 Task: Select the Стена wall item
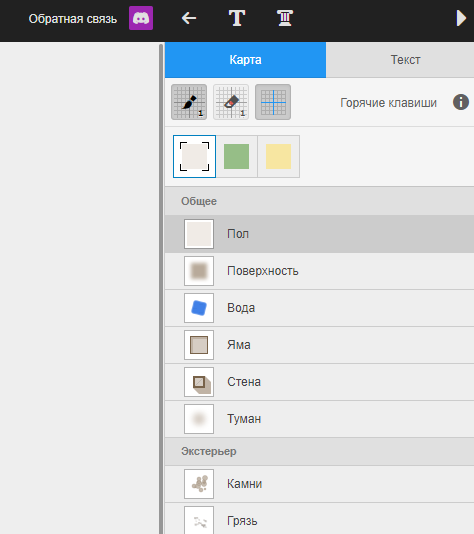[x=319, y=382]
